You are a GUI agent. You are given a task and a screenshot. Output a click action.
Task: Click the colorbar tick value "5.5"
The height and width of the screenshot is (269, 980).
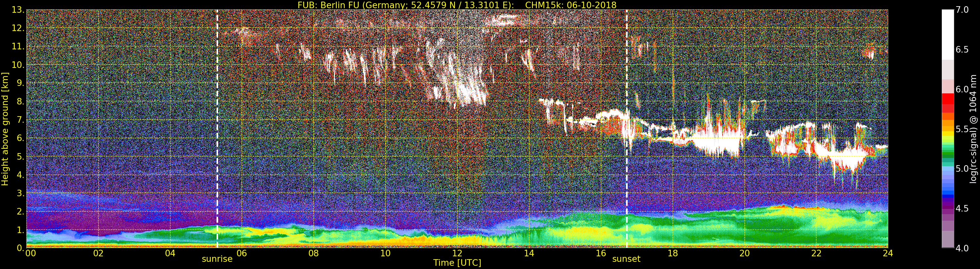962,129
